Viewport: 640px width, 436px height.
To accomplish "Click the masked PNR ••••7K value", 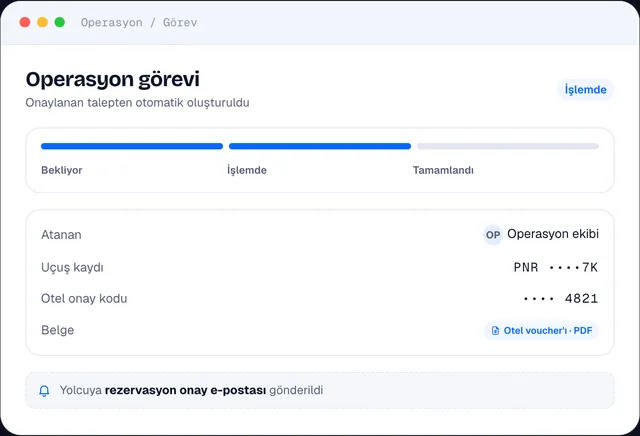I will click(x=556, y=267).
